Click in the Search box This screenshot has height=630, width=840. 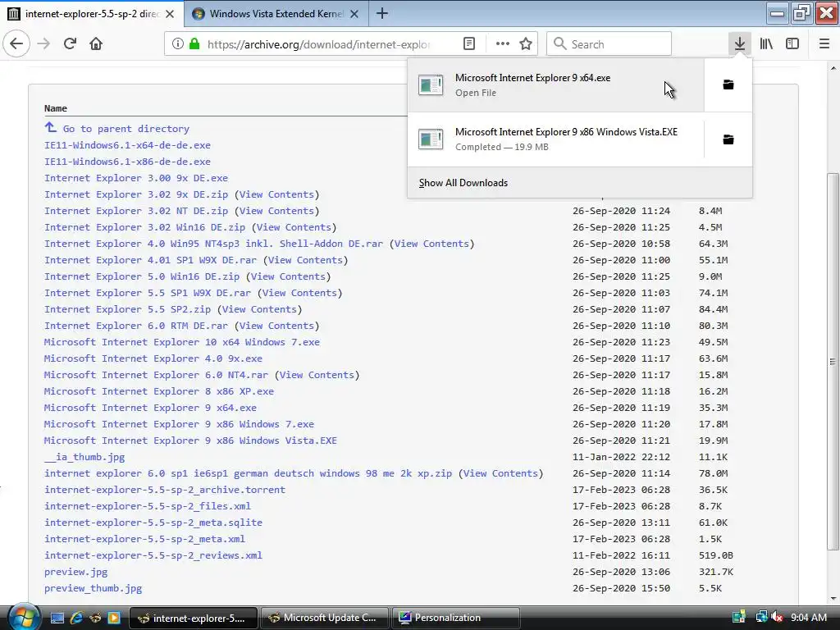coord(609,44)
